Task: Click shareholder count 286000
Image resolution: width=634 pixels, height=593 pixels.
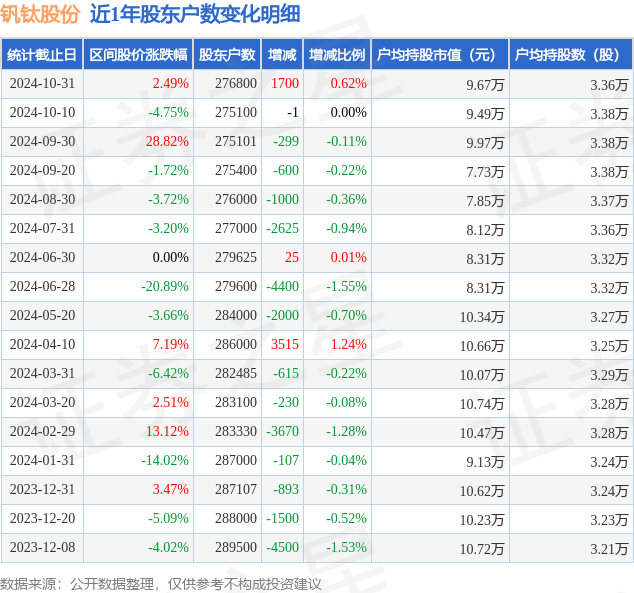Action: (x=236, y=344)
